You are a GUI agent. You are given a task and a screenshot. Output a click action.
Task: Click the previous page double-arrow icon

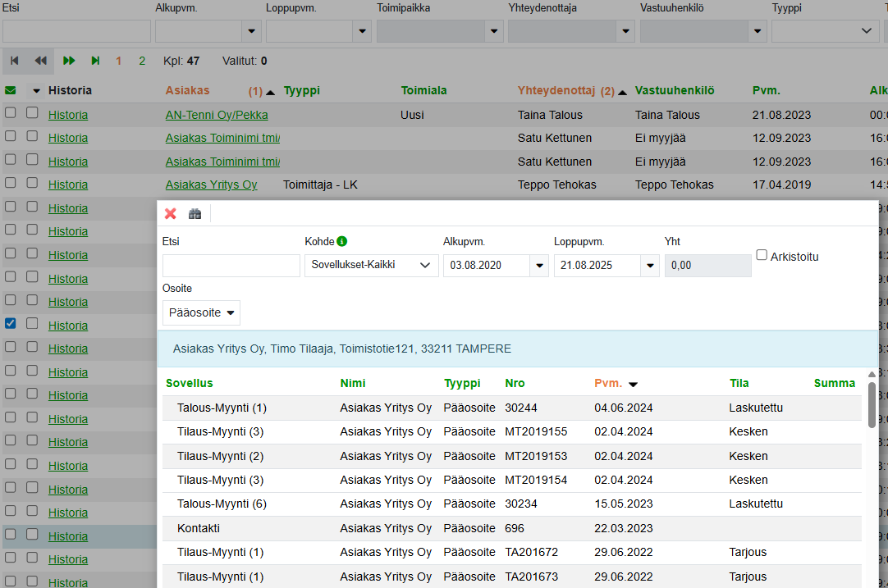40,61
